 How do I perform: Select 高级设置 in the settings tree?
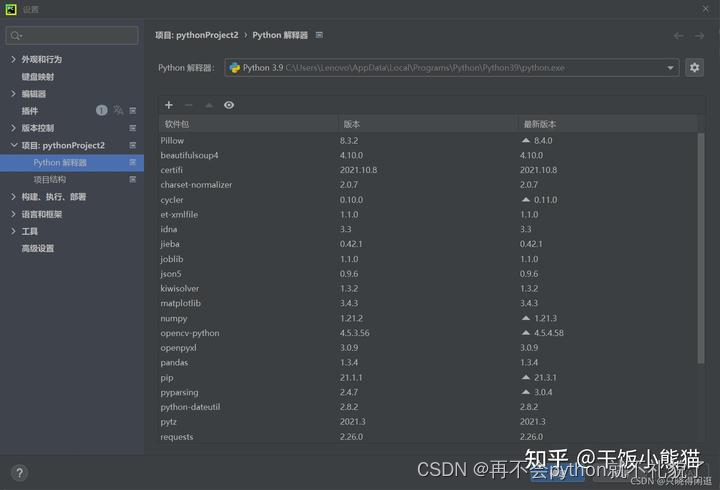point(38,248)
